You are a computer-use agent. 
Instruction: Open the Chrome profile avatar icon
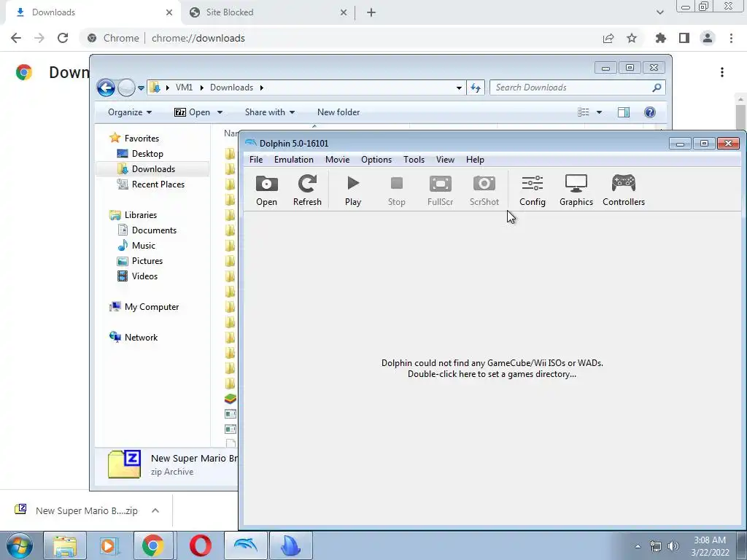click(x=708, y=38)
